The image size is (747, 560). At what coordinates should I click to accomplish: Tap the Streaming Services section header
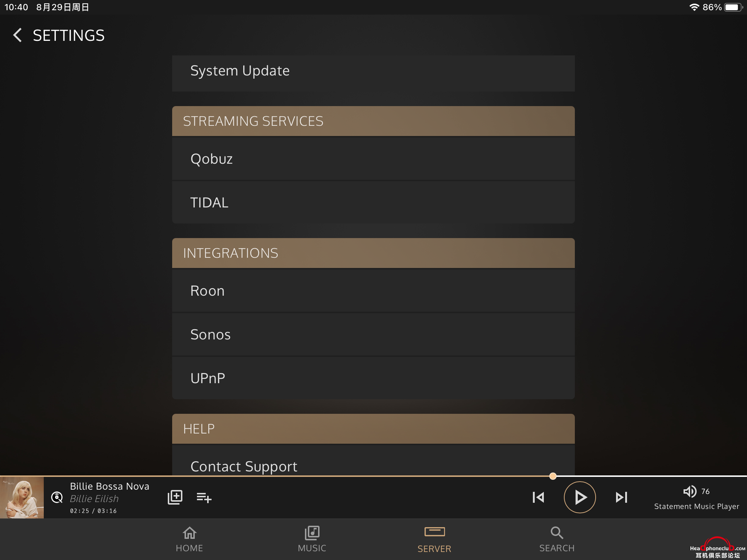373,121
